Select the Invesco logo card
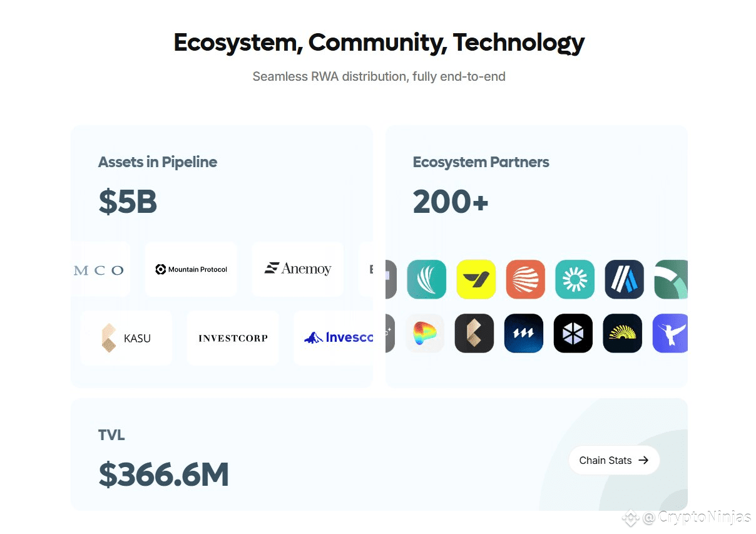Screen dimensions: 756x534 point(333,338)
